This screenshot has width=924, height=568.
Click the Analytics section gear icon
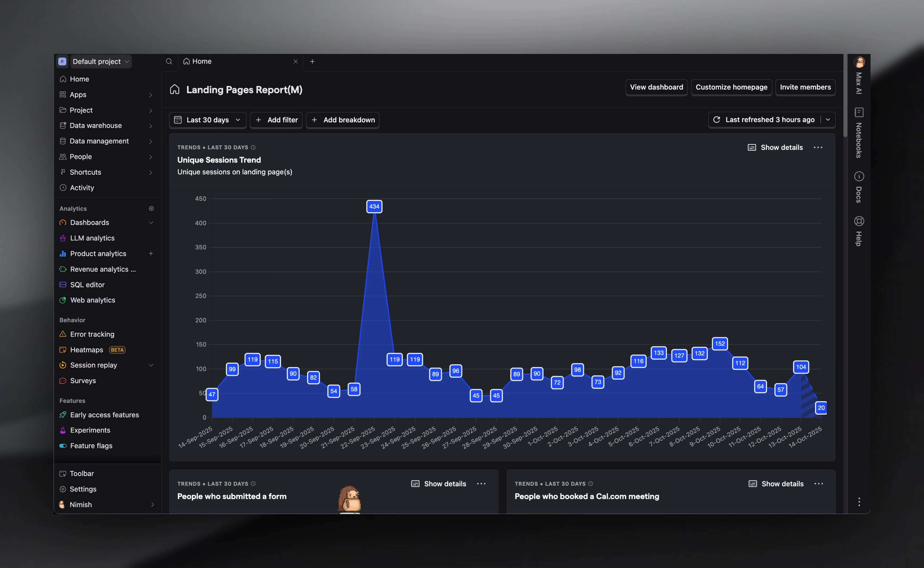click(x=151, y=209)
